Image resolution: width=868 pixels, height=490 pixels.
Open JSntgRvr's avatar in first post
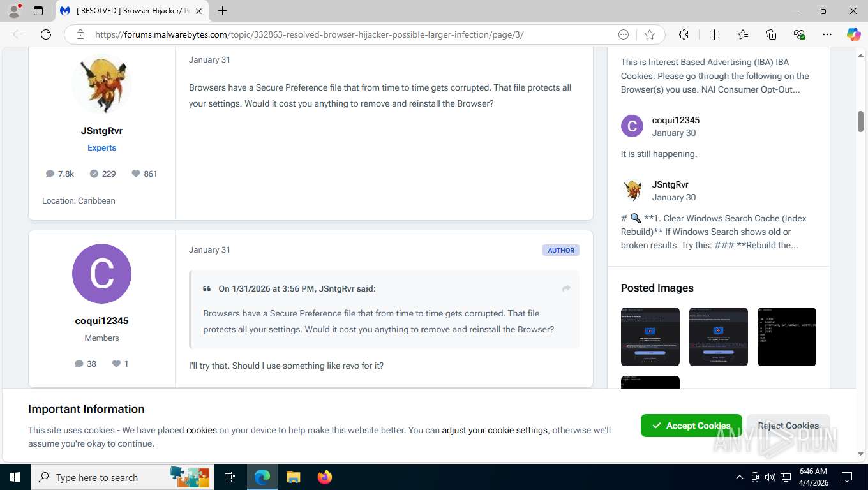(101, 84)
